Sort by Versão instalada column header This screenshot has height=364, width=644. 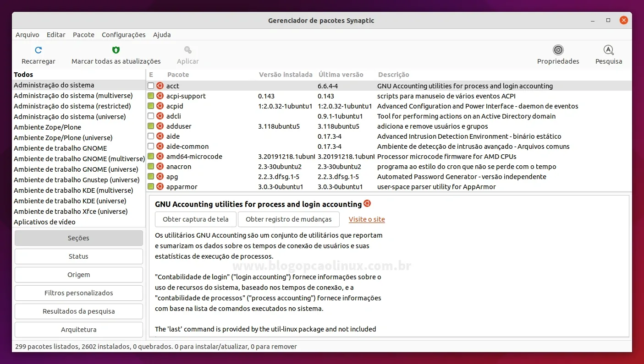coord(286,75)
